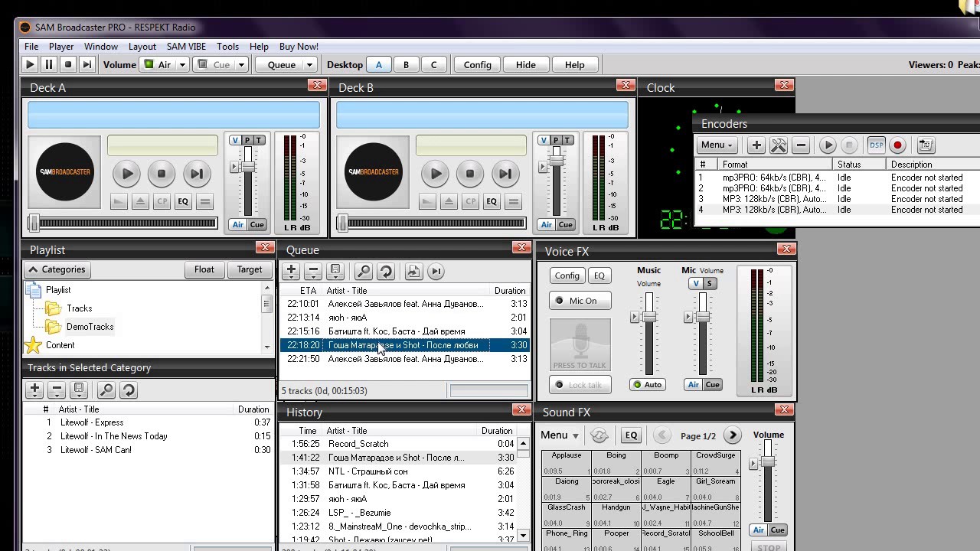Add a track to the selected category
Viewport: 980px width, 551px height.
pos(34,390)
